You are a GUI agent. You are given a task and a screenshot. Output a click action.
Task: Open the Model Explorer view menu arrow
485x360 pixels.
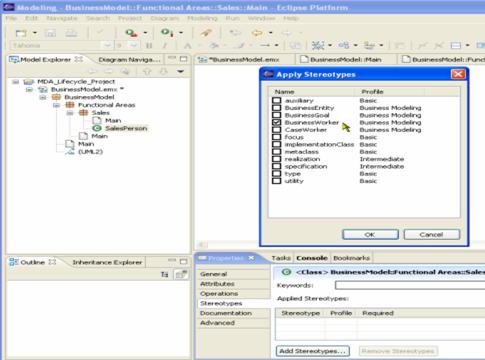coord(180,71)
